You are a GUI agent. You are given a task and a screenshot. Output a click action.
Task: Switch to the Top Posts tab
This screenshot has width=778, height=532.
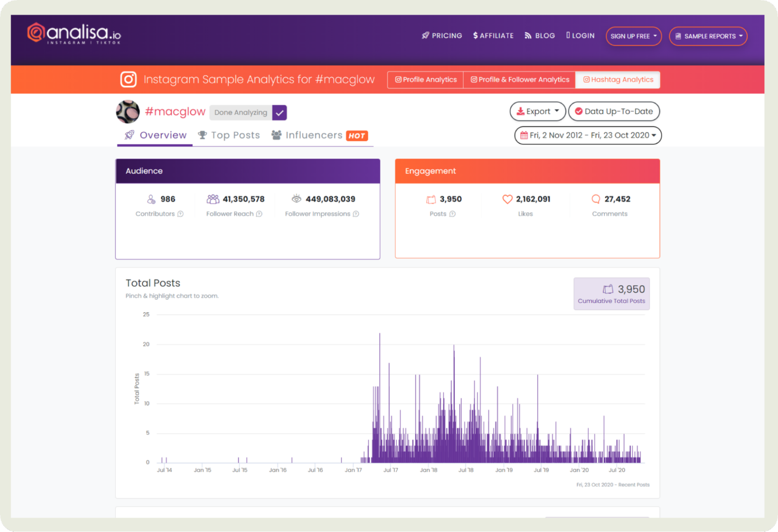click(229, 135)
